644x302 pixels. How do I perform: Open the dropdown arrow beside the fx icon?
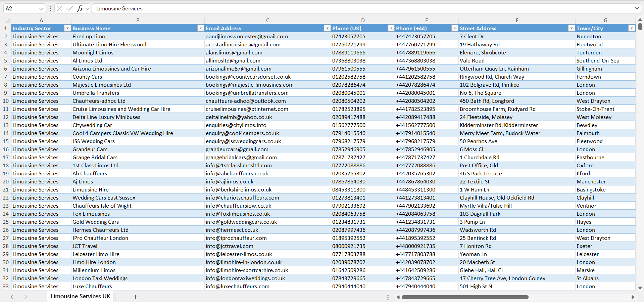point(87,9)
